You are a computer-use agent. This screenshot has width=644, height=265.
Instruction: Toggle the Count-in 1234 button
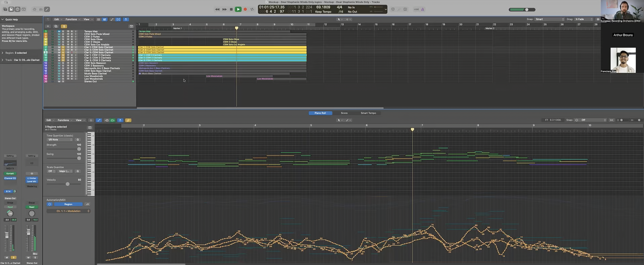click(416, 9)
